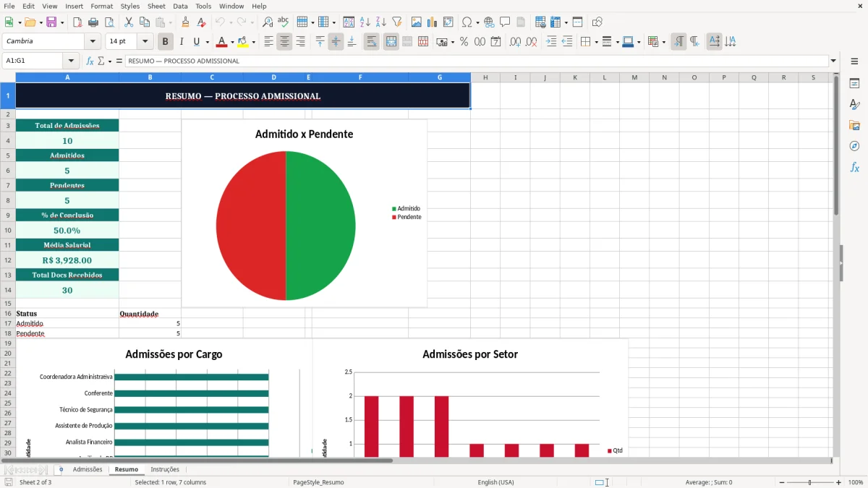Switch to Admissões sheet tab
The height and width of the screenshot is (488, 868).
88,469
